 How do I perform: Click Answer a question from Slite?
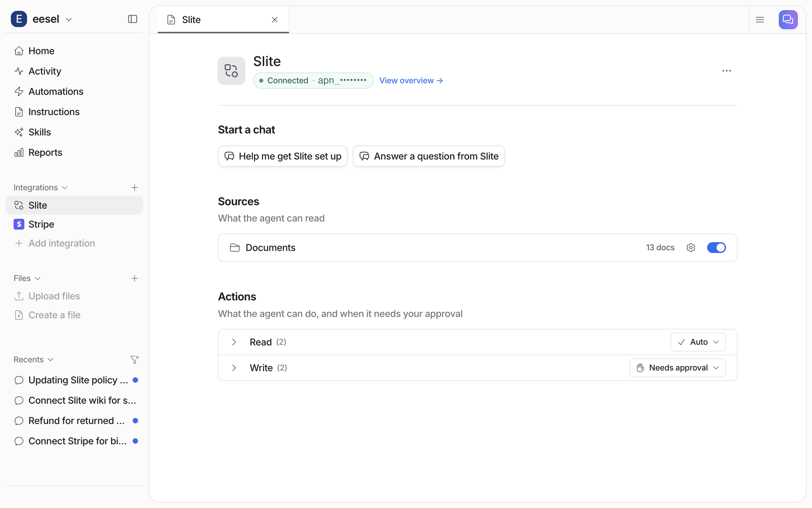429,156
